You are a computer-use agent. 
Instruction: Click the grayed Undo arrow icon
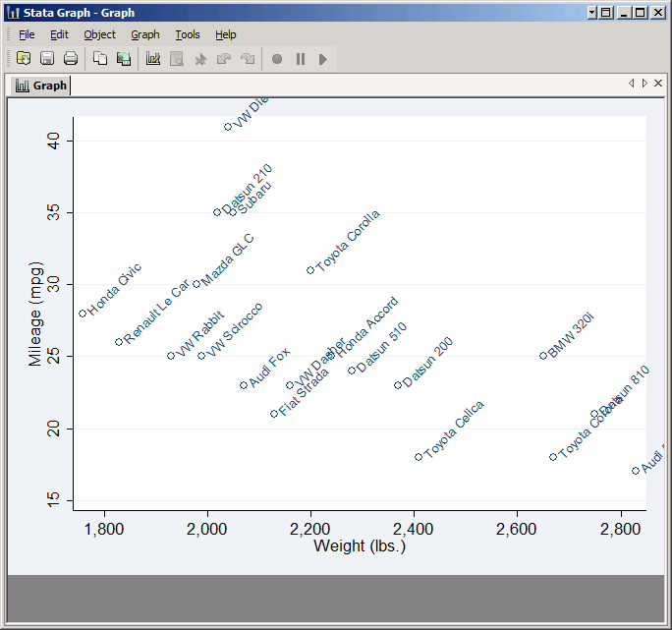(x=224, y=58)
